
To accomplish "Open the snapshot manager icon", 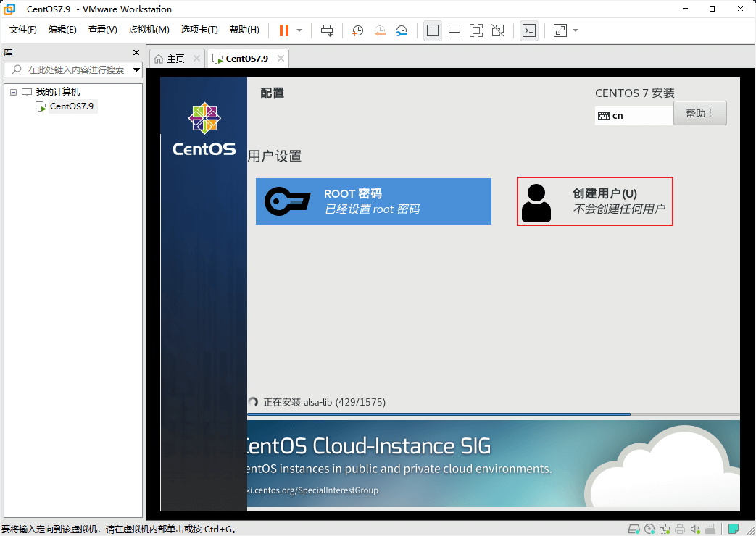I will (402, 30).
